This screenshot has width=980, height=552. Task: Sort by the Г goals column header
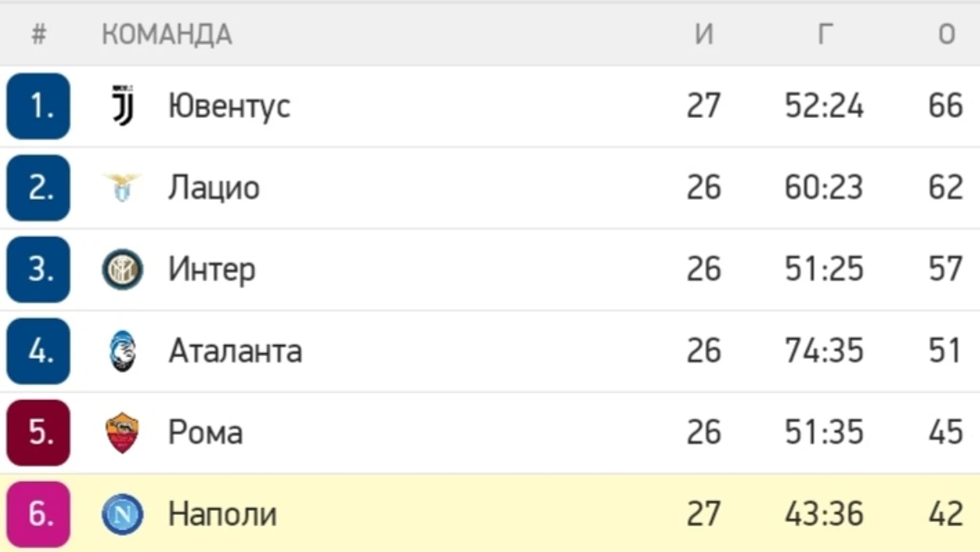pyautogui.click(x=825, y=34)
